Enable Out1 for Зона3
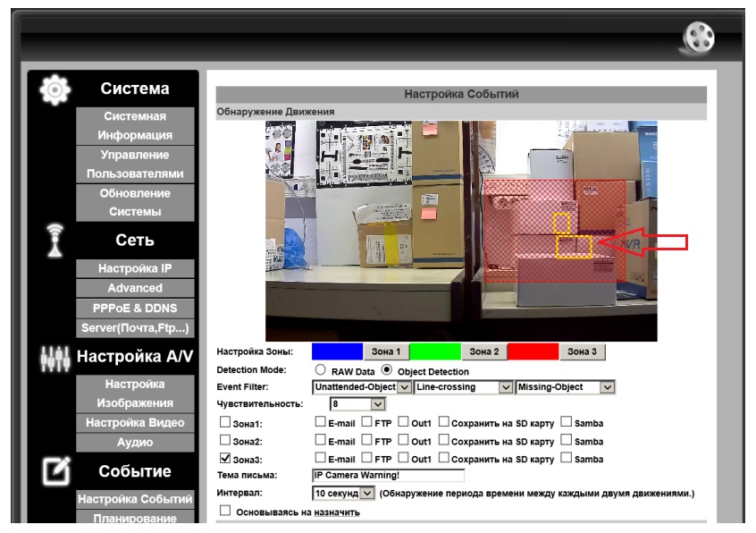 click(404, 457)
